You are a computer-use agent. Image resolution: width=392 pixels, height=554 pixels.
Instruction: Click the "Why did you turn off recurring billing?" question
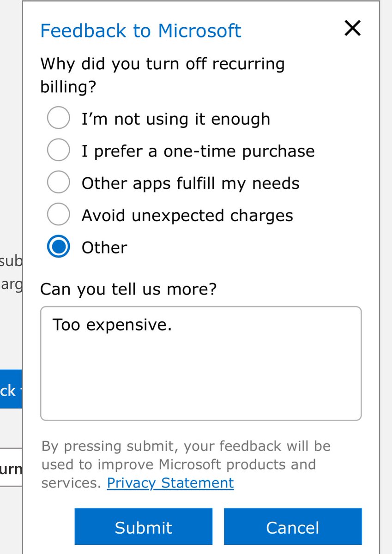[163, 75]
